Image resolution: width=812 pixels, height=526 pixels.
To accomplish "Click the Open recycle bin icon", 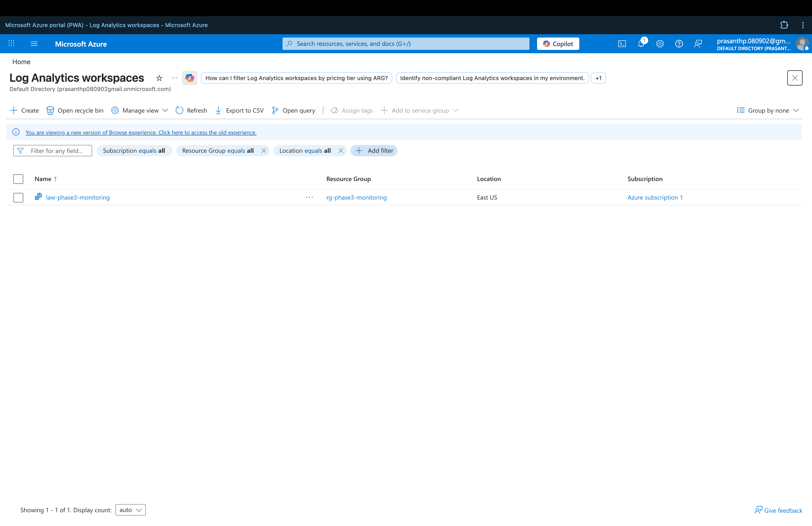I will 50,110.
